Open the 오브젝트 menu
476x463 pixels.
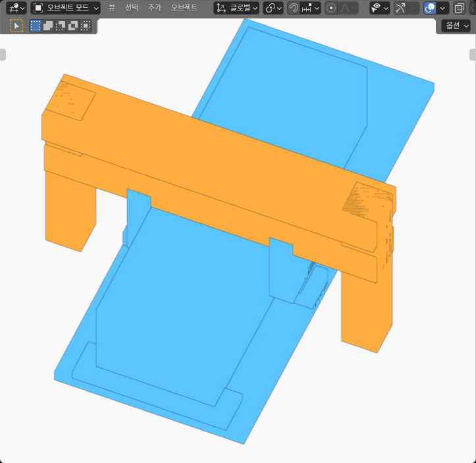pyautogui.click(x=184, y=8)
